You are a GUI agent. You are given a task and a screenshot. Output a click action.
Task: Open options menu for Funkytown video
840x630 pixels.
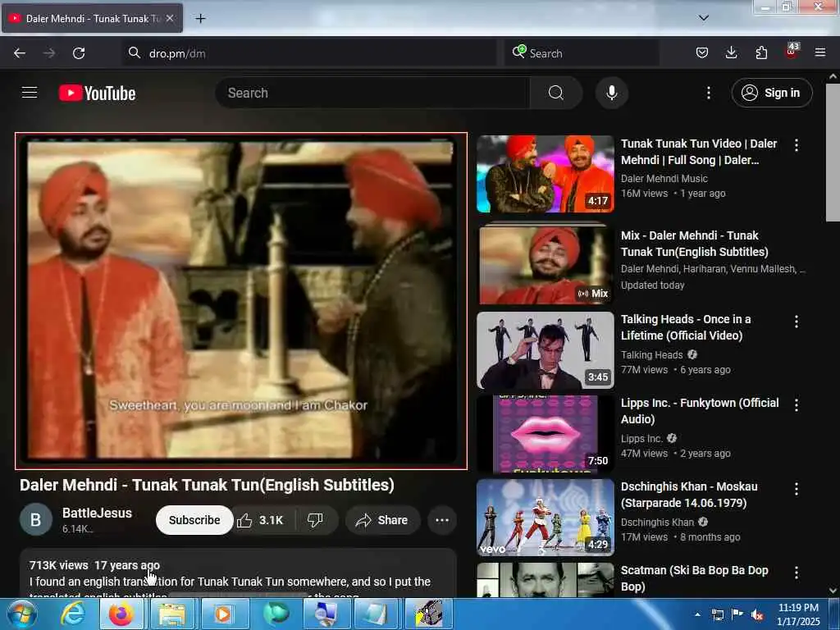pos(797,405)
